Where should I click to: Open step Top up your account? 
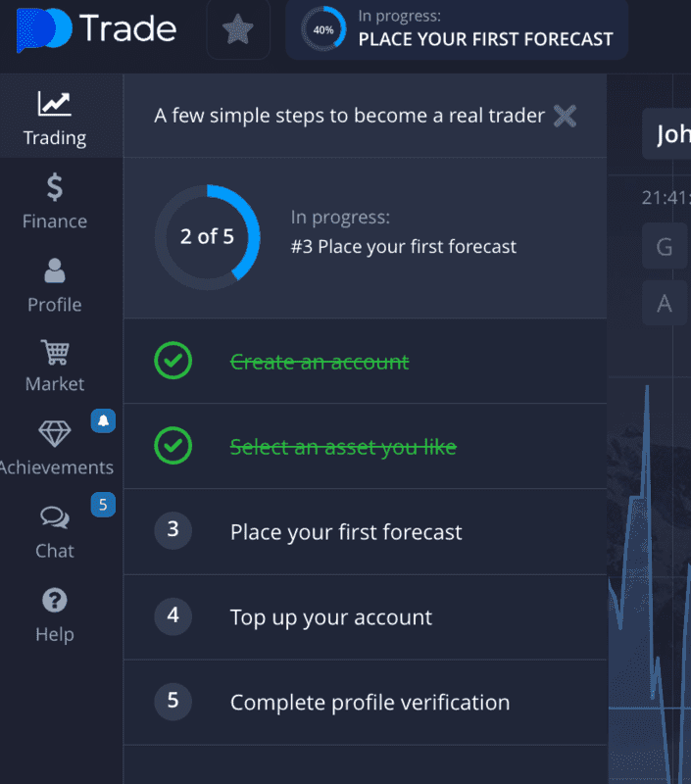[365, 617]
